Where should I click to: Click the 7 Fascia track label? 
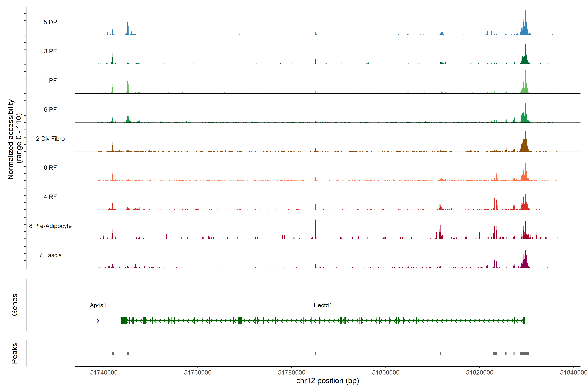(x=50, y=255)
